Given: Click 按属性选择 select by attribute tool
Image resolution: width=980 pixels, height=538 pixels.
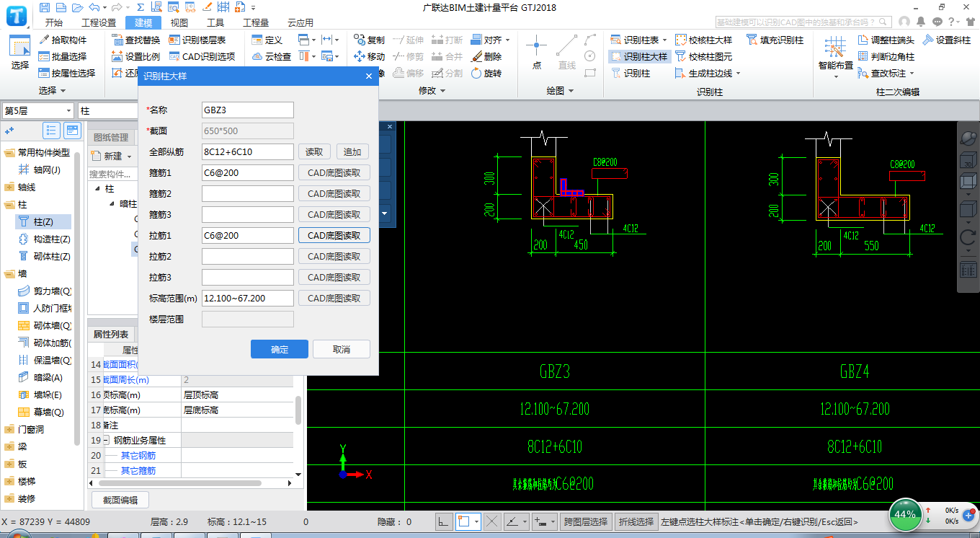Looking at the screenshot, I should tap(67, 73).
